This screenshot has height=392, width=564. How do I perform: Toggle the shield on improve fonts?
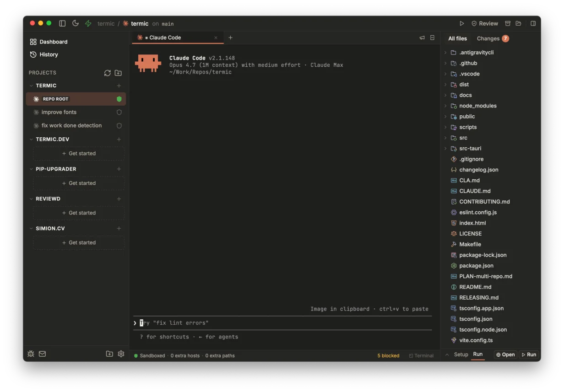pyautogui.click(x=119, y=112)
